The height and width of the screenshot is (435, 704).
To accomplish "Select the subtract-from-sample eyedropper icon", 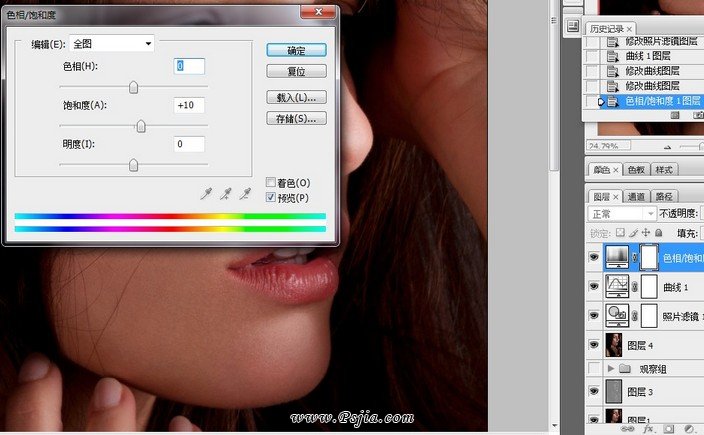I will (244, 193).
